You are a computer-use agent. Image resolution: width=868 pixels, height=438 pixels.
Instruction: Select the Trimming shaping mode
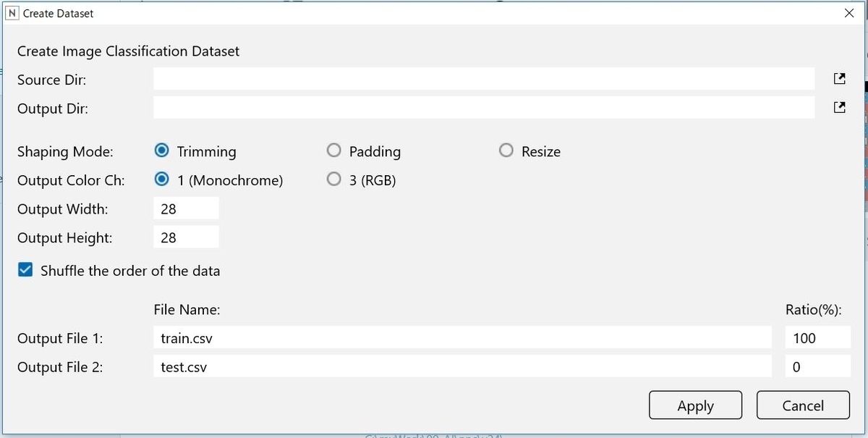point(163,151)
